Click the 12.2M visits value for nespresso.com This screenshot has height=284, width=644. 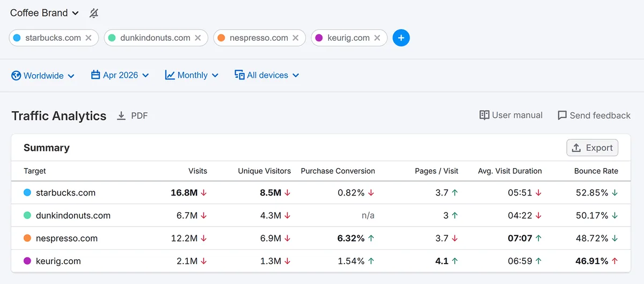(x=185, y=238)
